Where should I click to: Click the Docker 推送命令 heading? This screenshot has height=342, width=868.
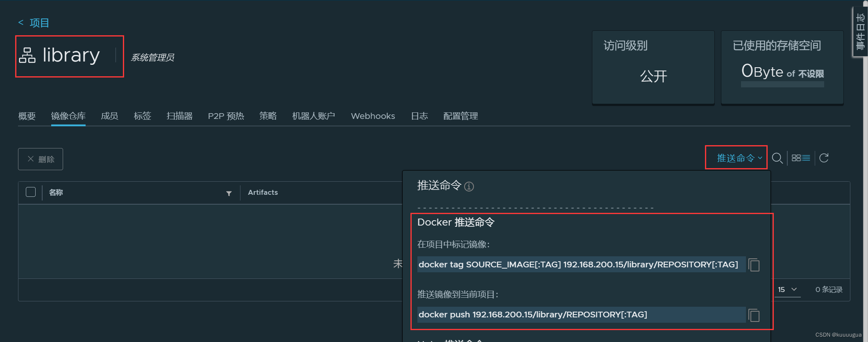point(456,222)
